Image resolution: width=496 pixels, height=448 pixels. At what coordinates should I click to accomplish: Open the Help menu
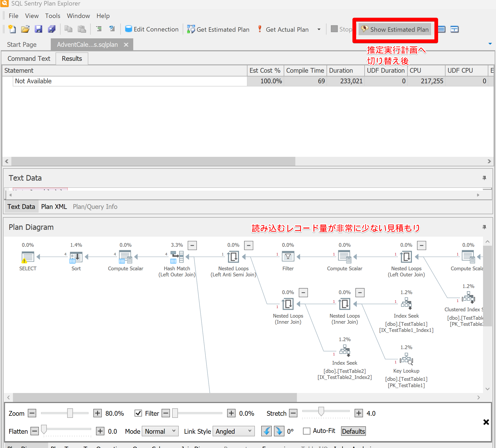[x=103, y=16]
